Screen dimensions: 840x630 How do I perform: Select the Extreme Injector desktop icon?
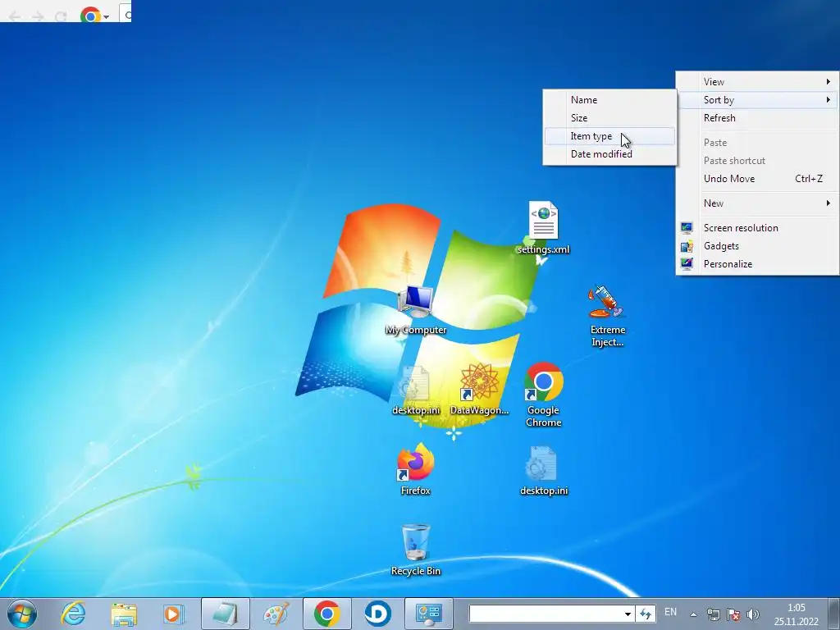point(608,316)
